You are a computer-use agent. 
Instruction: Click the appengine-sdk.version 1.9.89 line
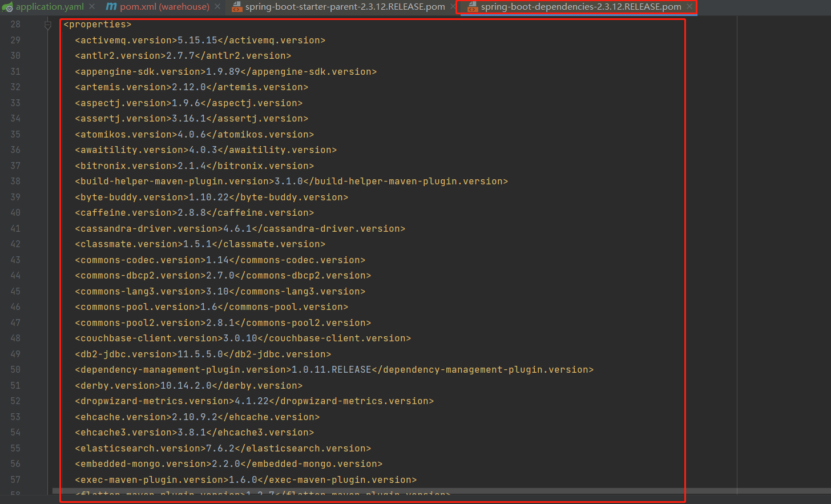226,72
